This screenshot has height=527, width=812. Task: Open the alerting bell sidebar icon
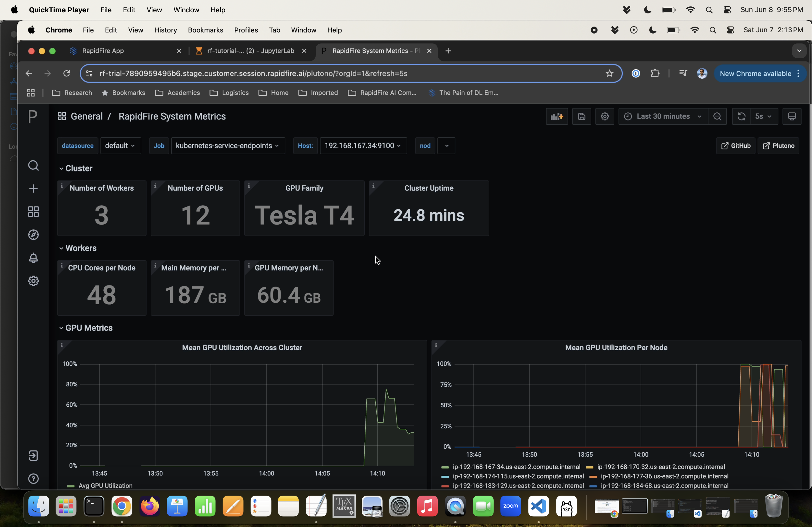33,258
